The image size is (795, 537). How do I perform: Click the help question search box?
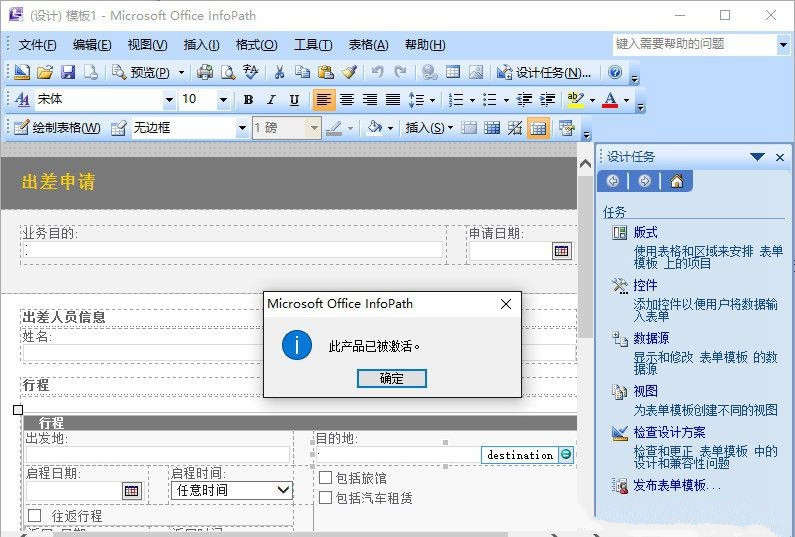coord(695,44)
